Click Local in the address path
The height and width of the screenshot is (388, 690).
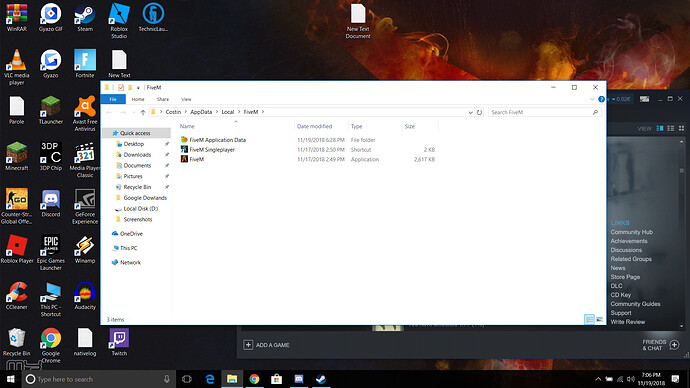228,112
